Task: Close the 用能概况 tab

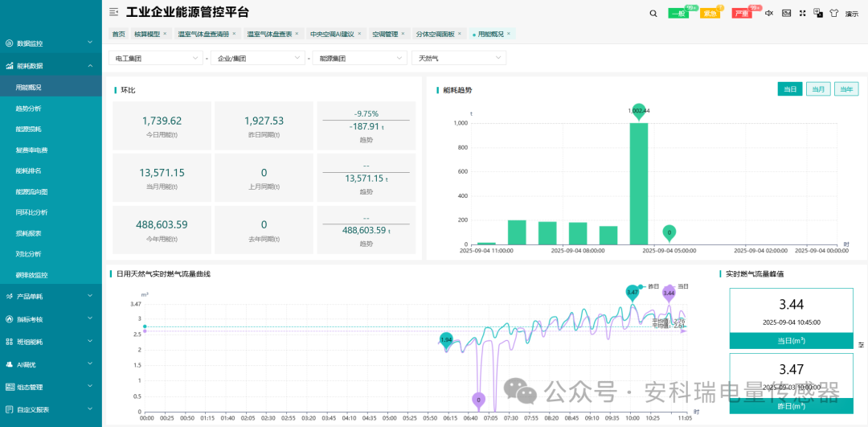Action: point(508,34)
